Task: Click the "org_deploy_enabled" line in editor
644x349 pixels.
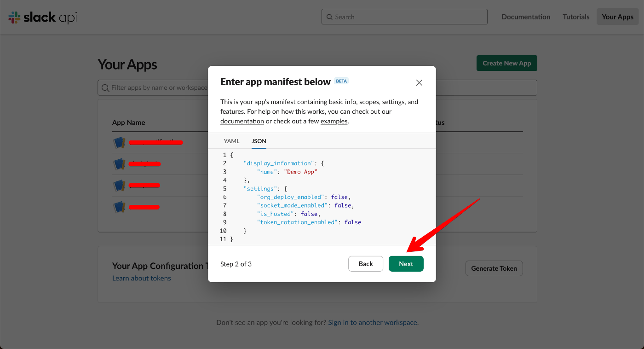Action: tap(304, 197)
